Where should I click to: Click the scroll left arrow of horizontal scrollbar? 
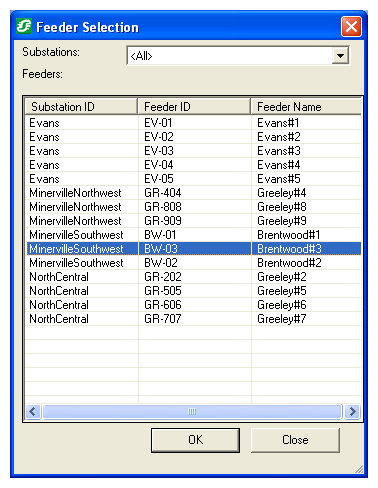click(33, 411)
